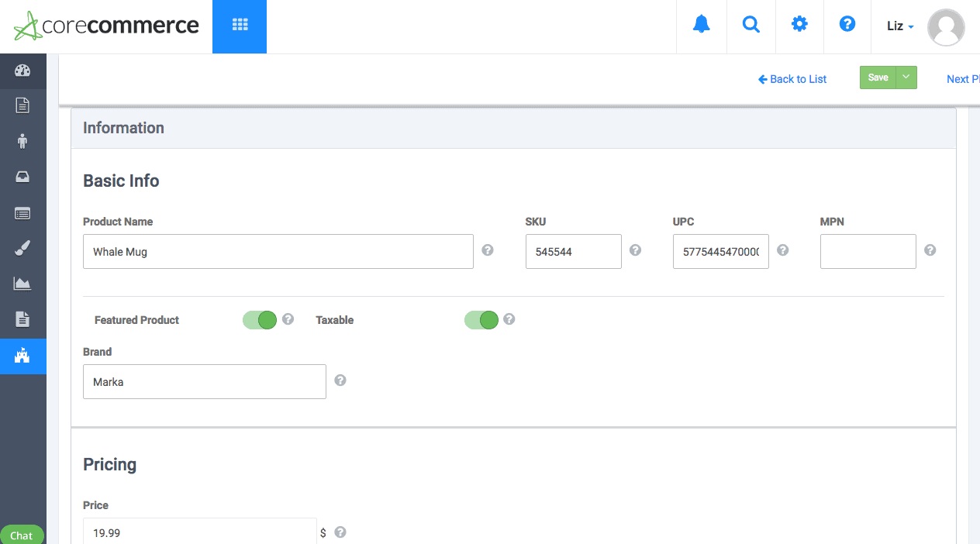The height and width of the screenshot is (544, 980).
Task: Click the UPC input field
Action: (x=721, y=252)
